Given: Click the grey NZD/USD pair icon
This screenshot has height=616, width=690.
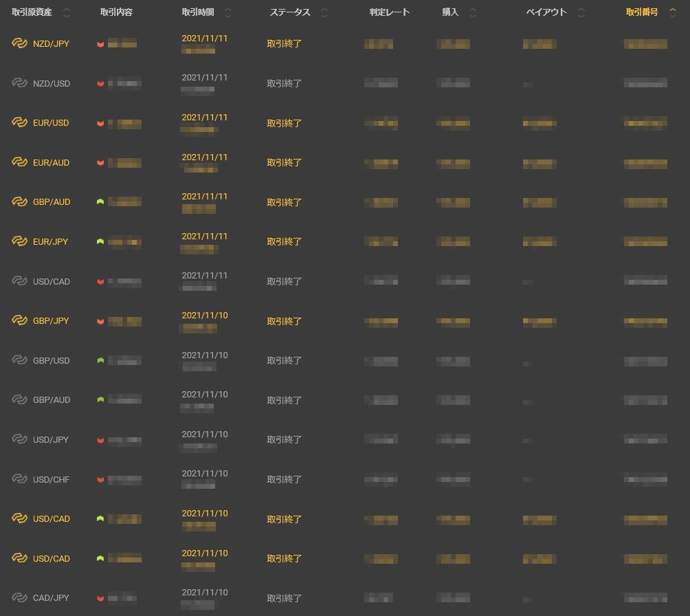Looking at the screenshot, I should pos(19,83).
